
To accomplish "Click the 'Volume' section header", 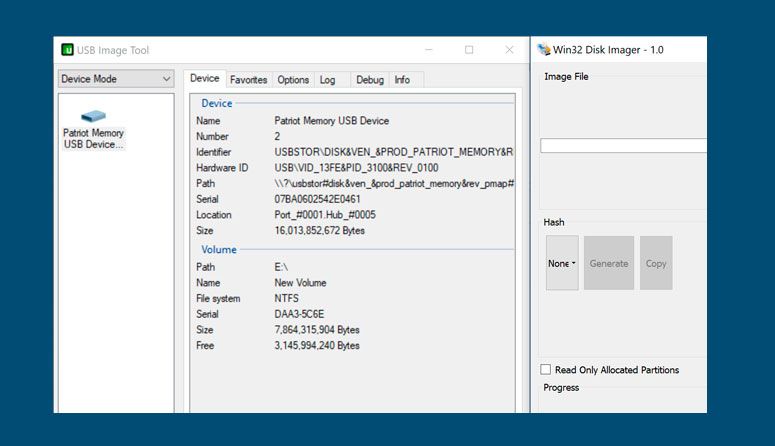I will tap(219, 250).
